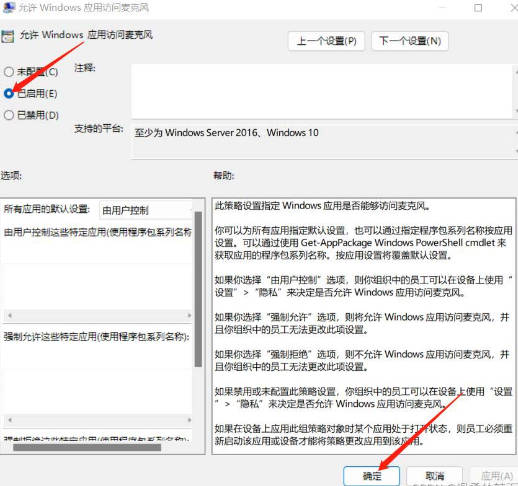Click into the 注释 comment text box
Image resolution: width=518 pixels, height=486 pixels.
pos(322,91)
